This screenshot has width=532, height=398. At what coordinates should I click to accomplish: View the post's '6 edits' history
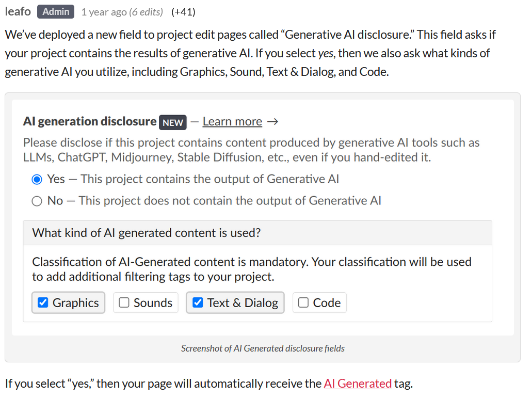coord(145,12)
